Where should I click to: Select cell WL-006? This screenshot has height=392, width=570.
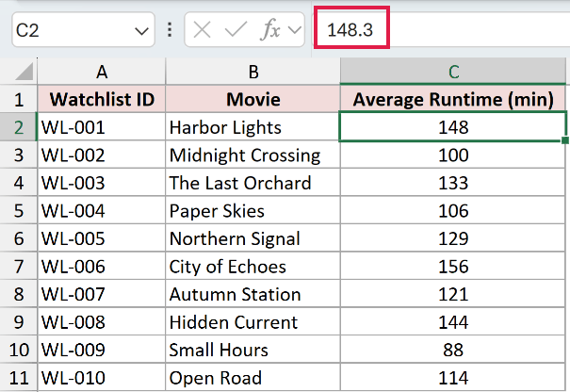[x=102, y=266]
